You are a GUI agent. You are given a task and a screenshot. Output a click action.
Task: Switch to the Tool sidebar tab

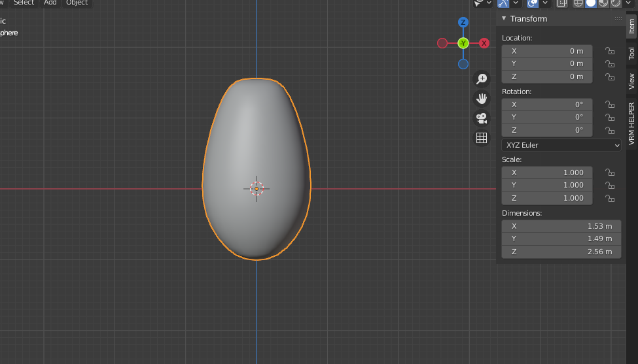[631, 53]
